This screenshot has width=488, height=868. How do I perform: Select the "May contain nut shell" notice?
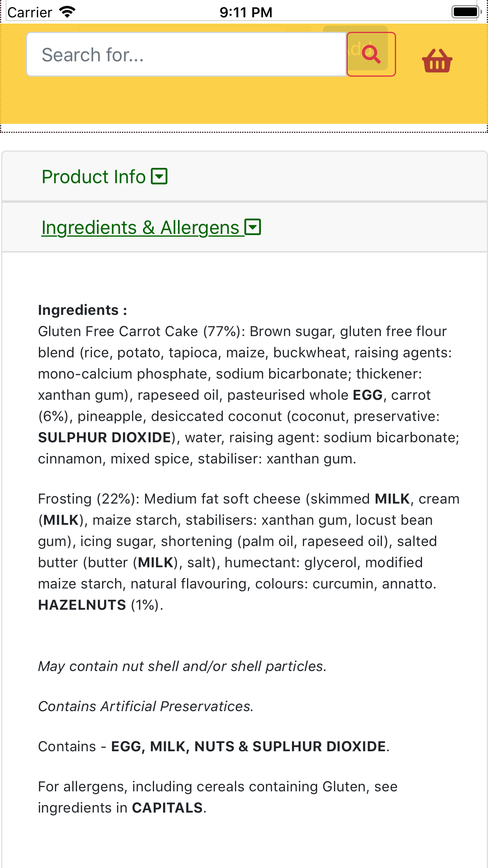(x=182, y=666)
